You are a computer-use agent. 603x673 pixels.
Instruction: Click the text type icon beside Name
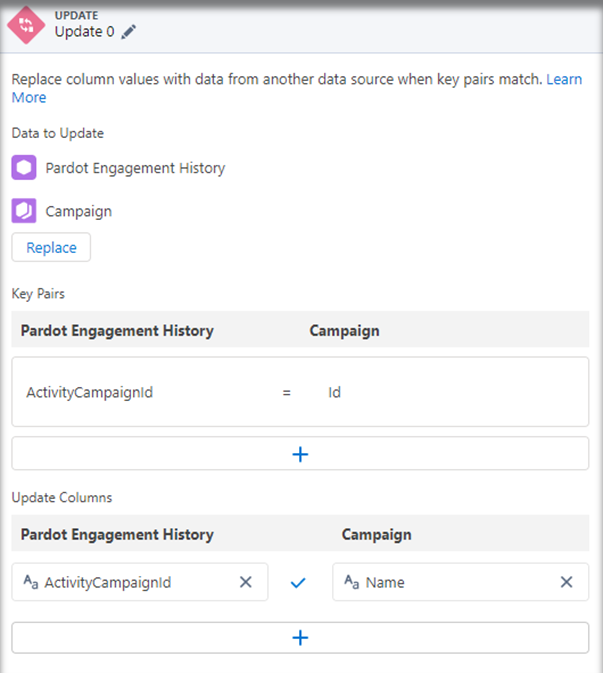tap(350, 582)
